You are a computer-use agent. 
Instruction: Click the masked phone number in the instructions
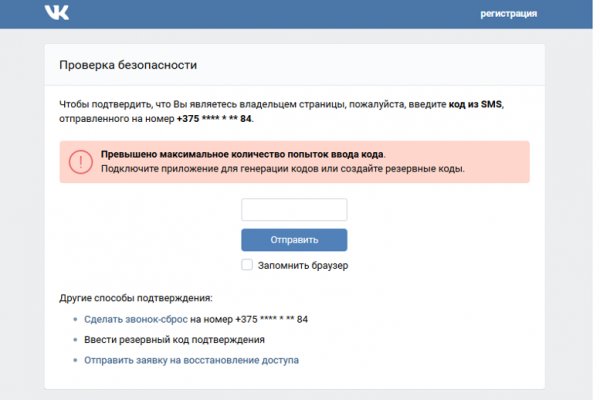pyautogui.click(x=214, y=119)
